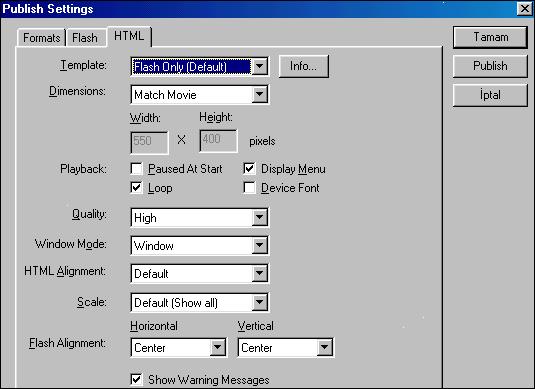Switch to the Flash tab

tap(85, 38)
